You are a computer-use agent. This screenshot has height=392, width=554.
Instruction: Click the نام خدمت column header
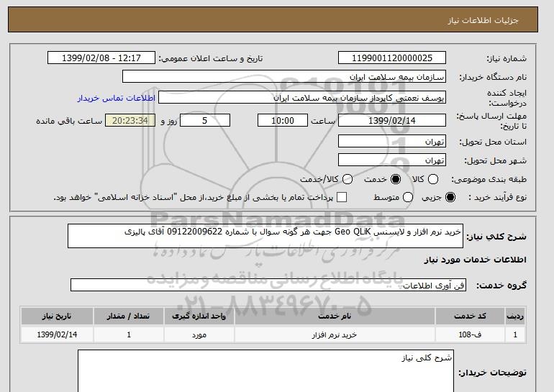(335, 316)
